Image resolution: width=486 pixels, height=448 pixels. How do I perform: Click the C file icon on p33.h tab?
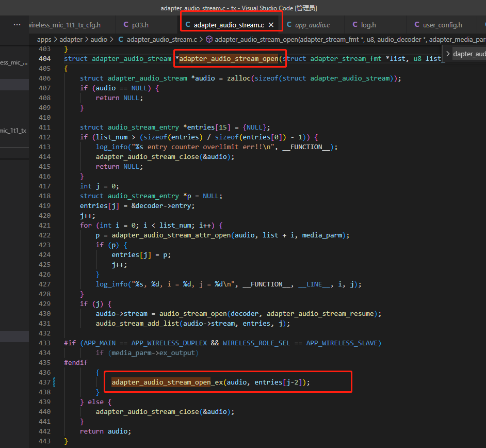[x=126, y=24]
